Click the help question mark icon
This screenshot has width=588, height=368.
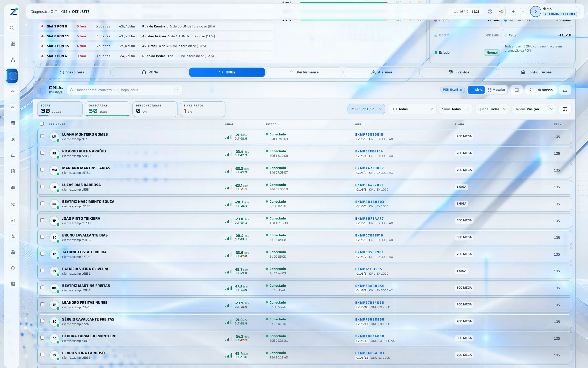(x=490, y=11)
